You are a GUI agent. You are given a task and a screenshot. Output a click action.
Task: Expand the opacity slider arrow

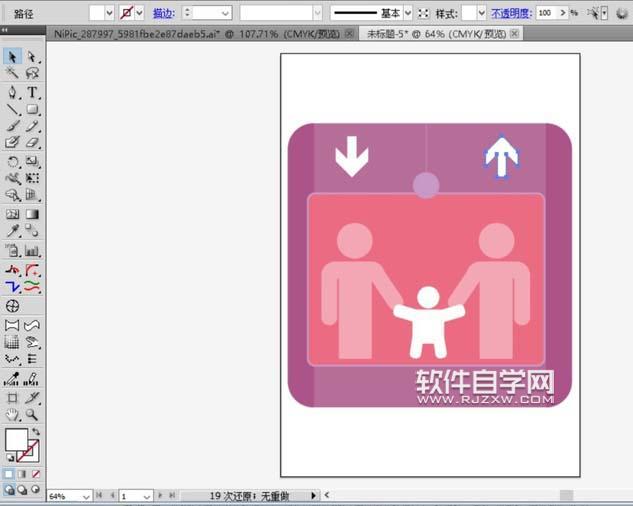pyautogui.click(x=563, y=13)
